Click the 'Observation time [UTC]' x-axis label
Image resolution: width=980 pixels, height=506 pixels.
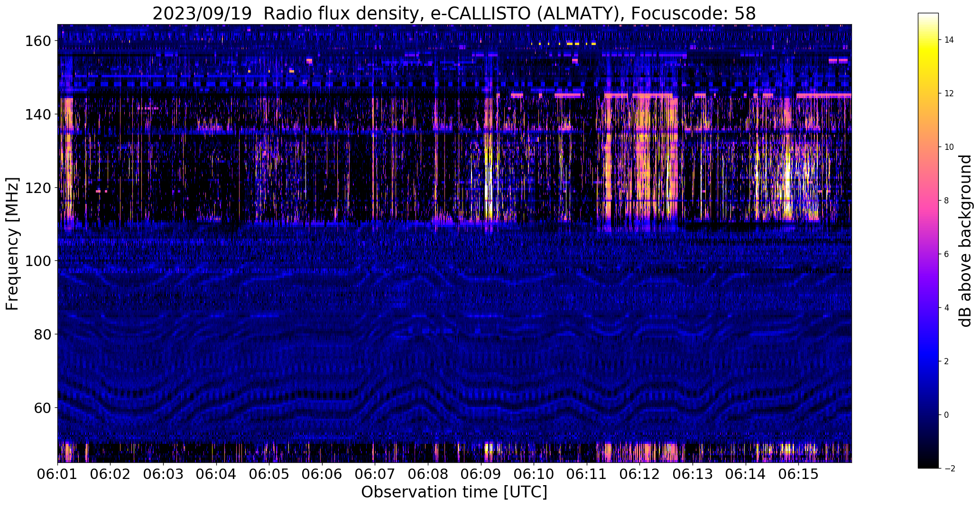coord(454,492)
